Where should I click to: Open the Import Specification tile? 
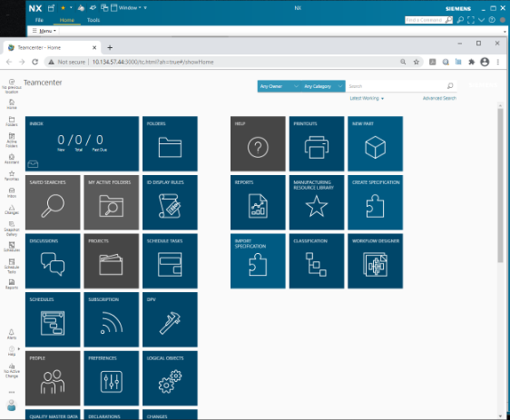[258, 261]
